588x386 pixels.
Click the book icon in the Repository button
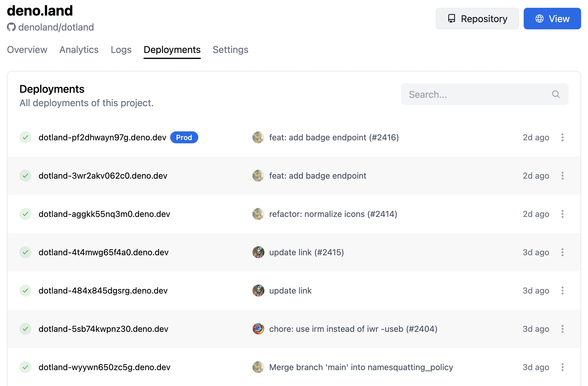pyautogui.click(x=452, y=19)
